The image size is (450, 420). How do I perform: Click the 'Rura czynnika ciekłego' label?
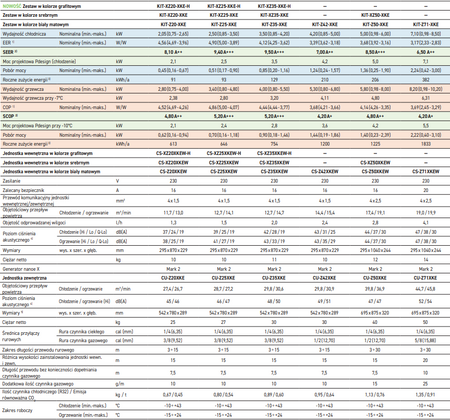point(82,332)
